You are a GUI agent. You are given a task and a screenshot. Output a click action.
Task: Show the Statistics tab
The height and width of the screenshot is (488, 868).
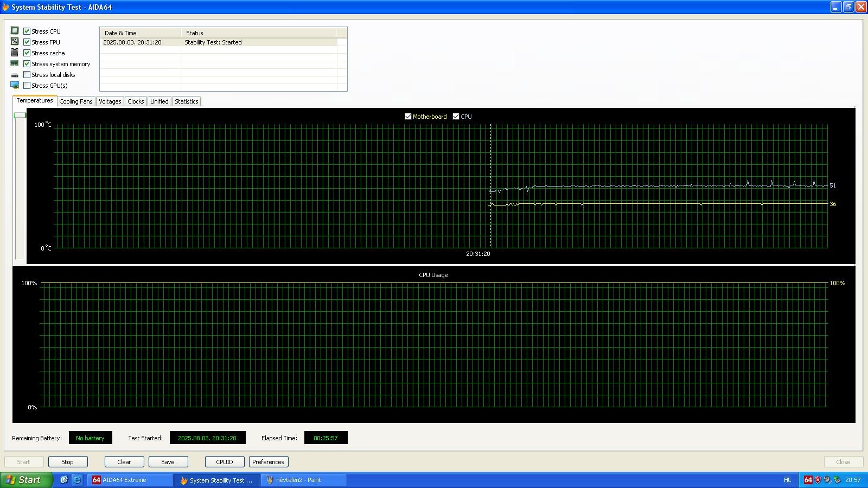[x=186, y=101]
